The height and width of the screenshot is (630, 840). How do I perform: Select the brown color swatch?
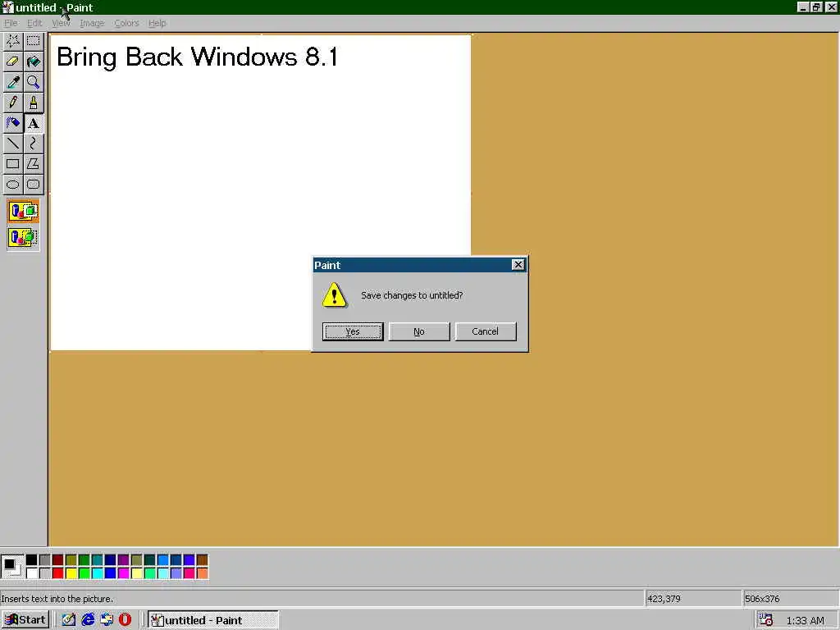pos(202,560)
